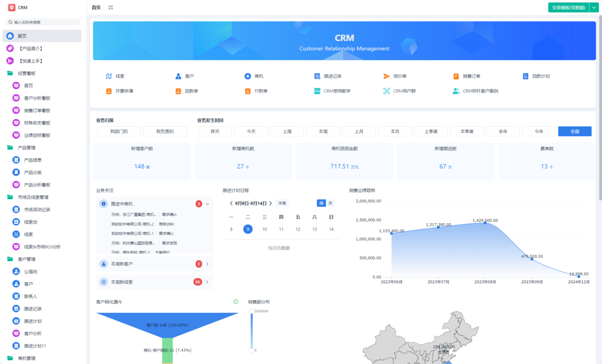This screenshot has width=602, height=364.
Task: Collapse the 推进中商机 section
Action: (x=207, y=204)
